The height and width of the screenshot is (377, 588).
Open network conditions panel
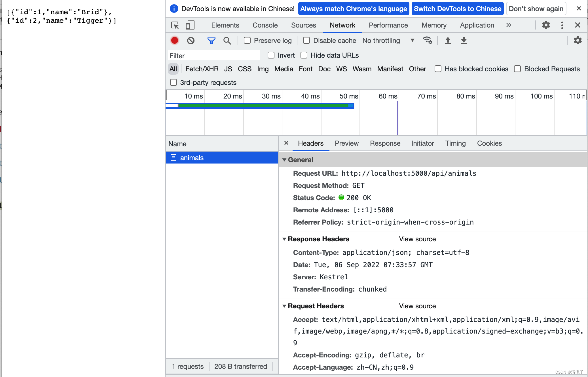[x=428, y=40]
